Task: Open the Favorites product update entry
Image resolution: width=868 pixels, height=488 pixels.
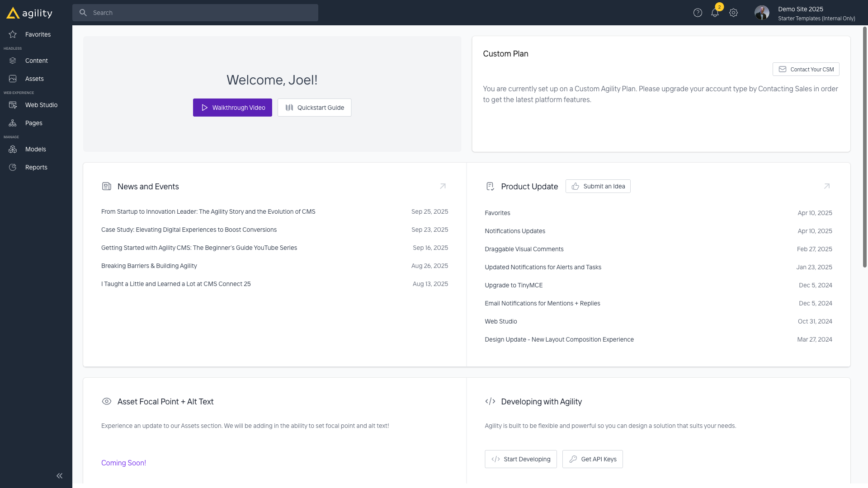Action: pos(497,213)
